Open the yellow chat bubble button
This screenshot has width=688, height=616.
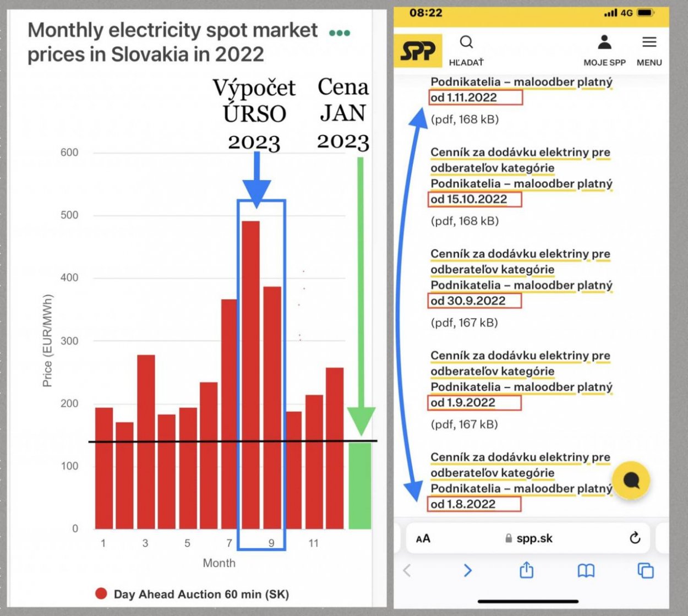click(x=631, y=481)
